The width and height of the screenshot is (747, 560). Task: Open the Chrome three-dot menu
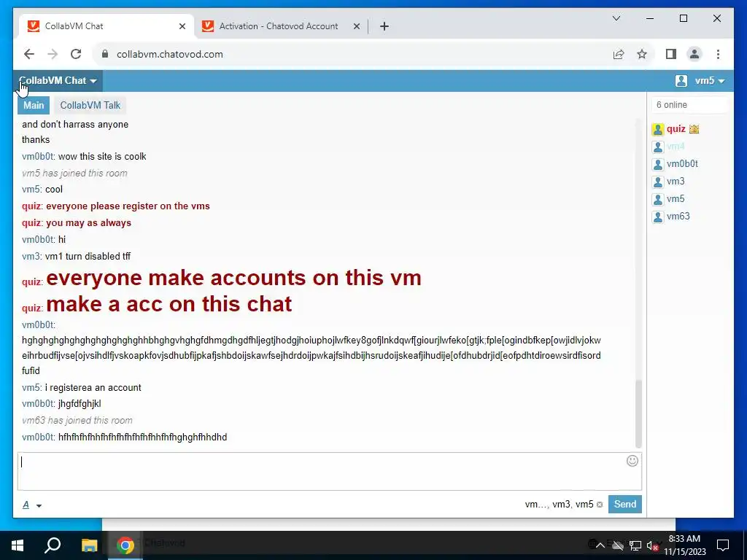point(718,54)
